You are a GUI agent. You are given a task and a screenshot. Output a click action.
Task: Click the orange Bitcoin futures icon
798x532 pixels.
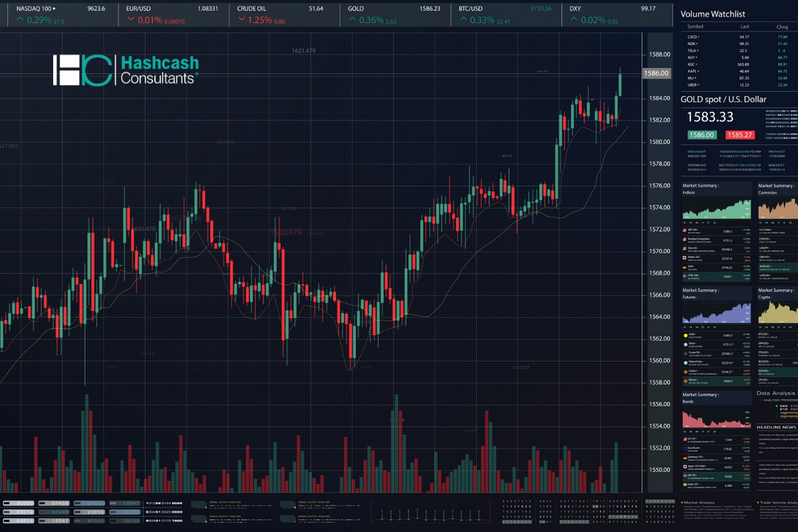pyautogui.click(x=685, y=381)
